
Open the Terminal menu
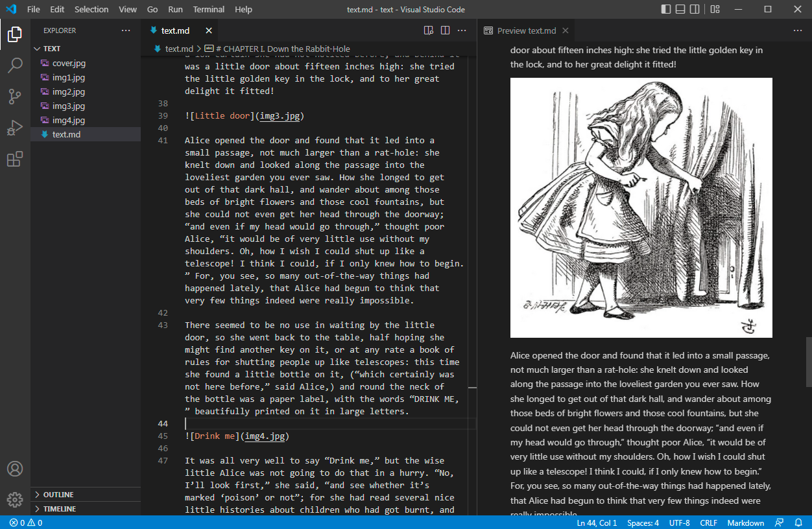coord(209,9)
